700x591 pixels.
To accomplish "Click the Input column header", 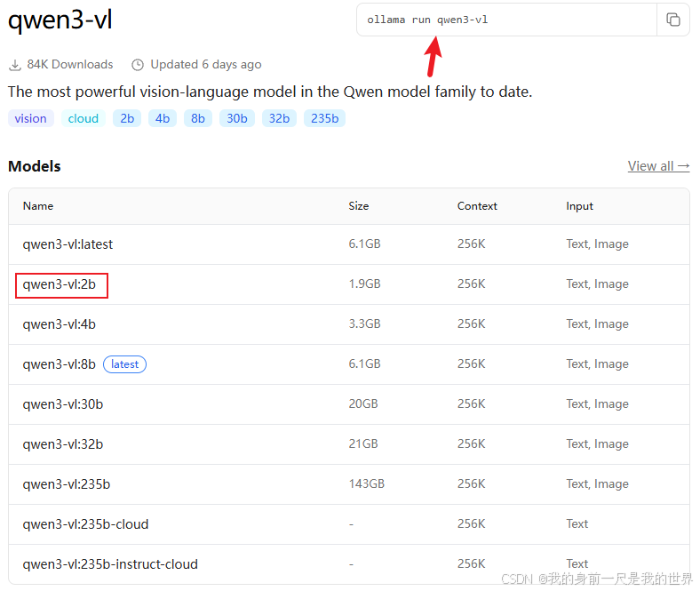I will 579,206.
